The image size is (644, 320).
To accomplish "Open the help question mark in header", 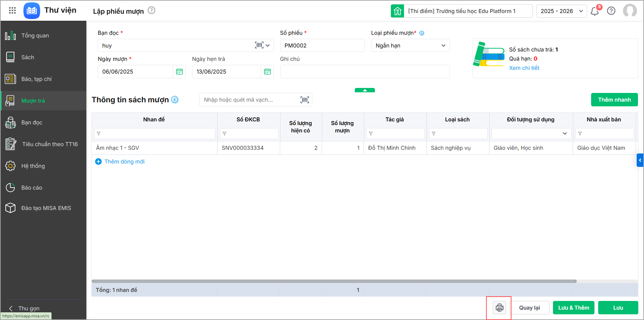I will coord(611,11).
